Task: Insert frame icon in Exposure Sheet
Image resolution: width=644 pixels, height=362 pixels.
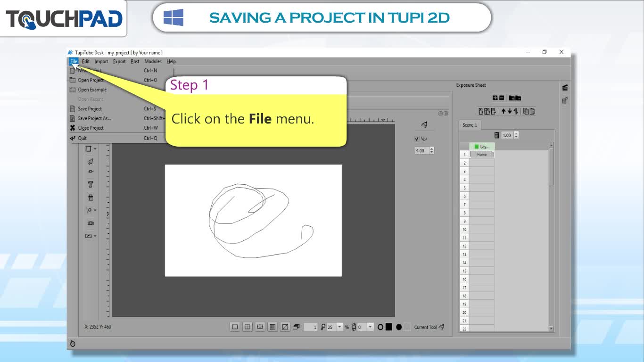Action: tap(481, 112)
